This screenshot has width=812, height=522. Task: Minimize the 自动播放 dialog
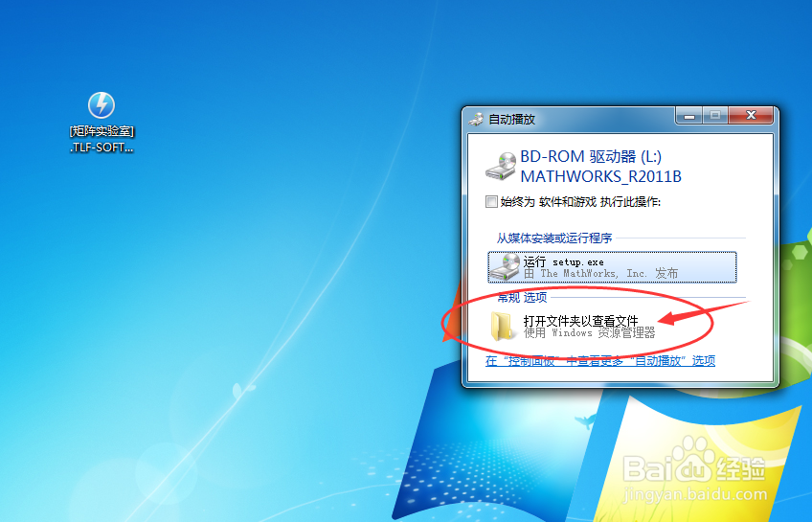point(689,116)
